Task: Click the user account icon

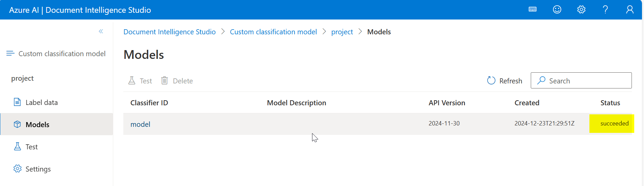Action: tap(630, 9)
